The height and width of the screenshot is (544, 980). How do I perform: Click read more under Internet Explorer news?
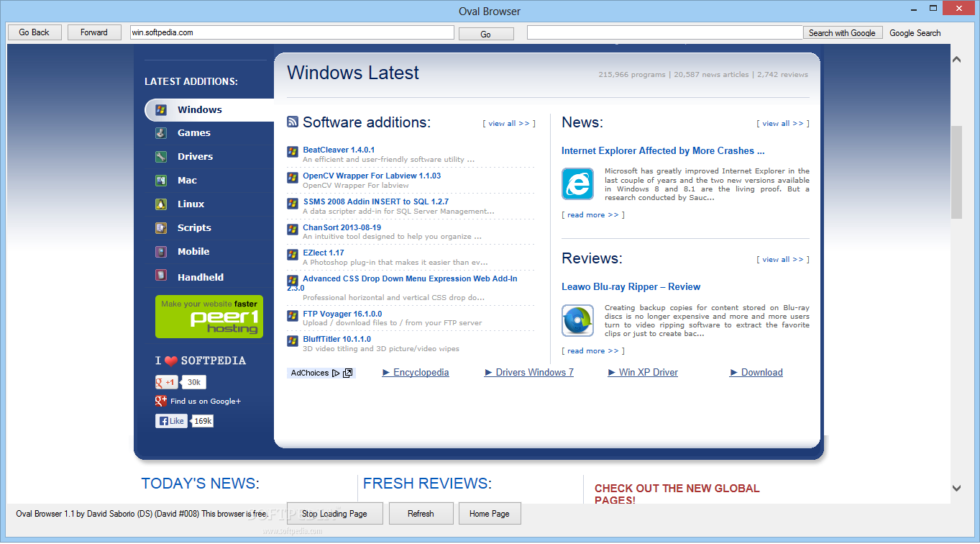click(593, 215)
